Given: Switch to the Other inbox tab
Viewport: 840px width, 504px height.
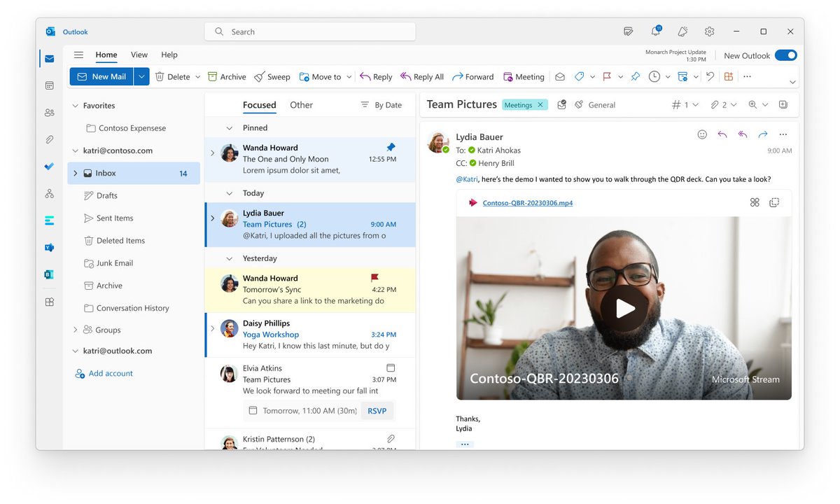Looking at the screenshot, I should (x=301, y=104).
